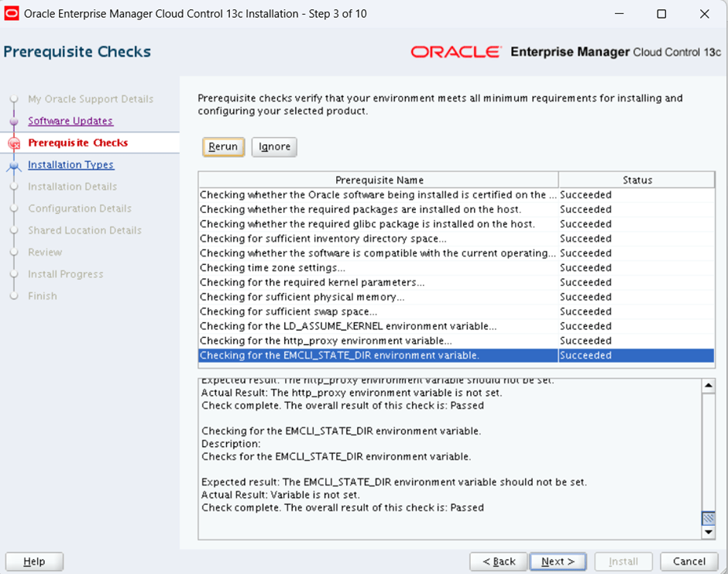Select the swap space check row
Viewport: 728px width, 574px height.
coord(378,311)
